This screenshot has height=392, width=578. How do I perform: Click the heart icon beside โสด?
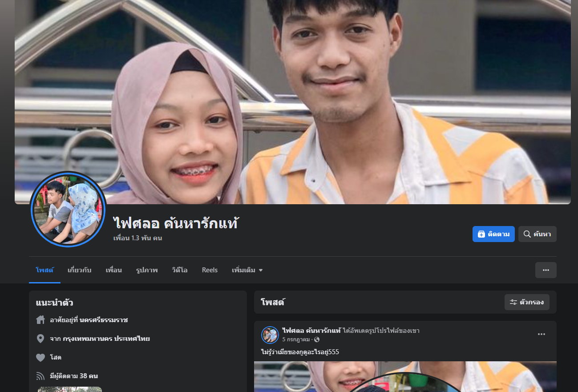[40, 357]
